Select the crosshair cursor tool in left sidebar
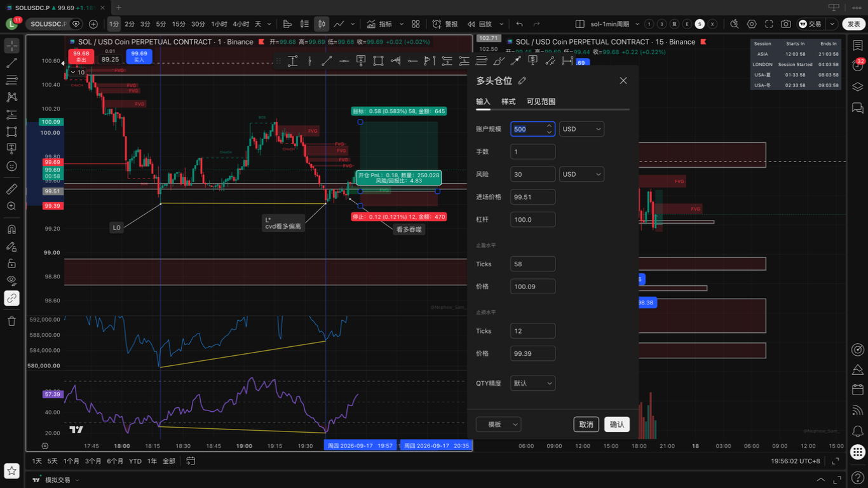Viewport: 868px width, 488px height. (x=11, y=46)
